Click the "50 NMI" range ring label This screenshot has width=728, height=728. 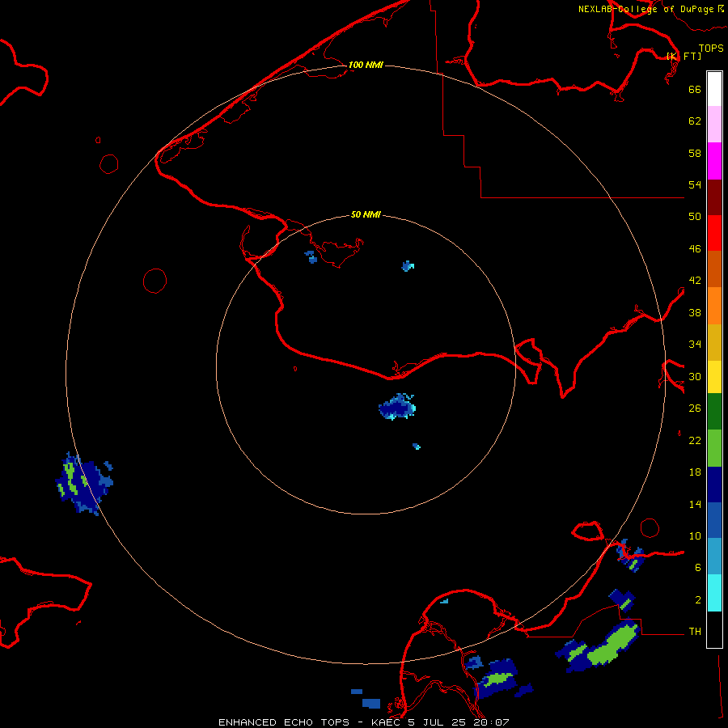click(366, 214)
